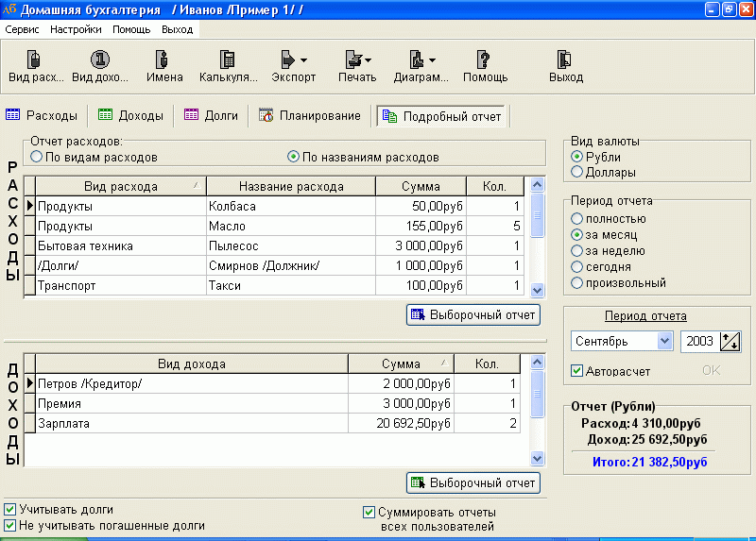Click the Помощь toolbar icon

484,66
